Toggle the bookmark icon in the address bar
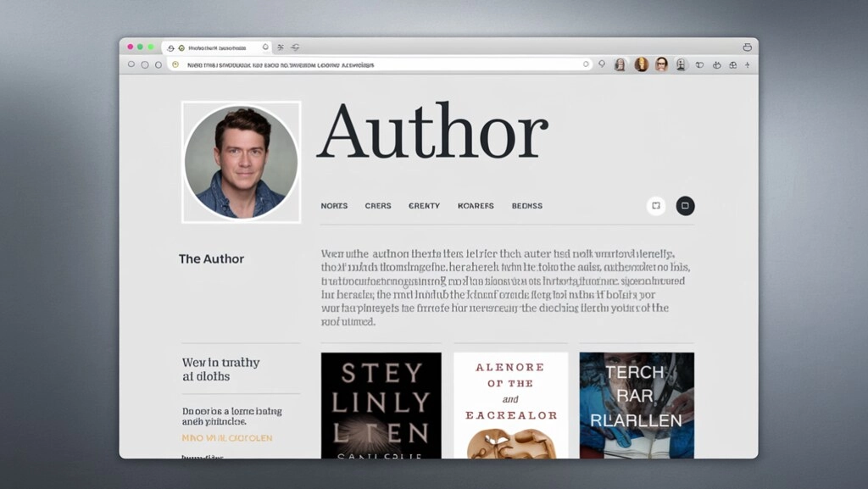The width and height of the screenshot is (868, 489). [587, 64]
